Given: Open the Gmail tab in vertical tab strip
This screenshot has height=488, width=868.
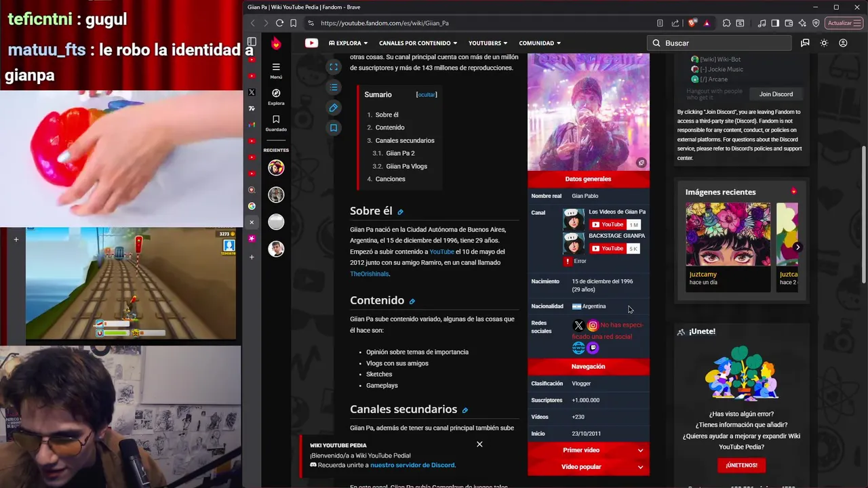Looking at the screenshot, I should pyautogui.click(x=252, y=125).
